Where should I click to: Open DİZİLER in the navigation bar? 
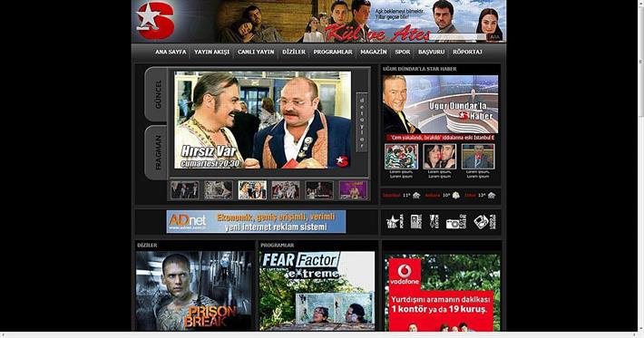[x=294, y=52]
